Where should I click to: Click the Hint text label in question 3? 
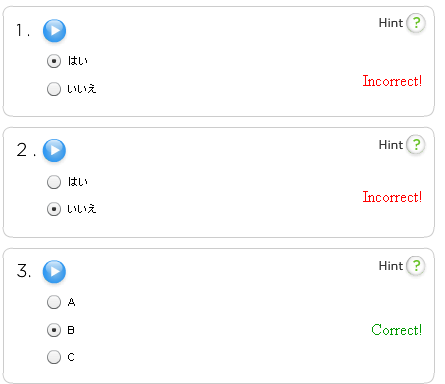point(391,266)
